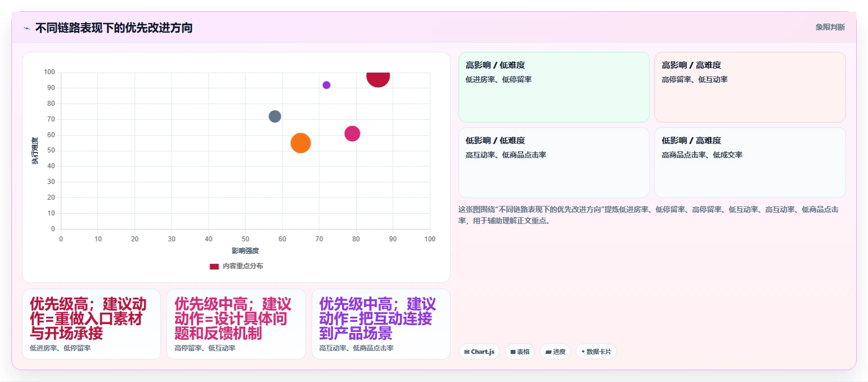Image resolution: width=868 pixels, height=382 pixels.
Task: Click the description paragraph starting with 这张图围绕
Action: point(650,215)
